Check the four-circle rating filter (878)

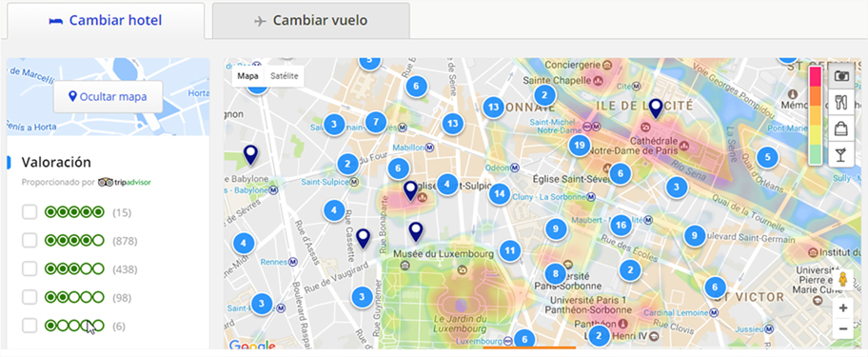[30, 241]
